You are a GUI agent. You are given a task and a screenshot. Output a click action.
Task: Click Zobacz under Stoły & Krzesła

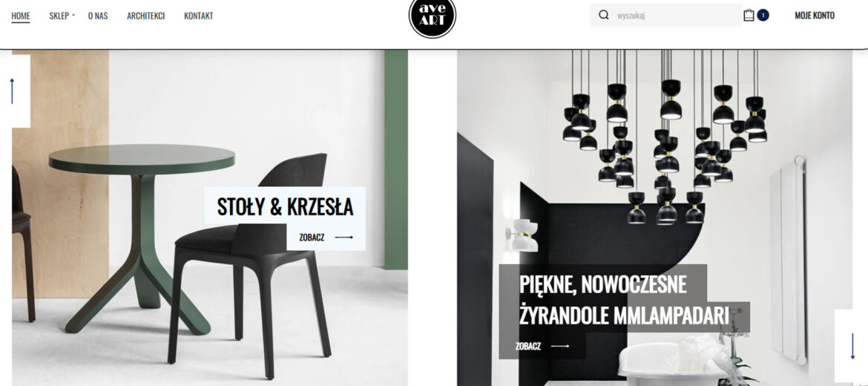coord(312,237)
